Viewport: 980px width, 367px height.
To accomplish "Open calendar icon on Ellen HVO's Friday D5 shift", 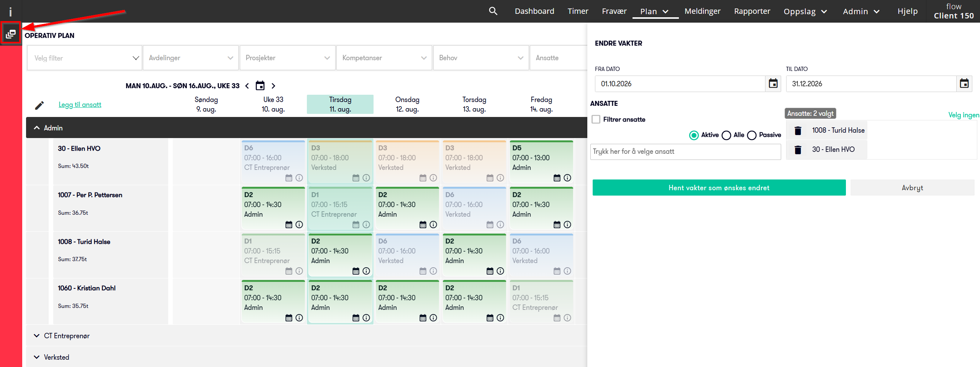I will [x=557, y=178].
